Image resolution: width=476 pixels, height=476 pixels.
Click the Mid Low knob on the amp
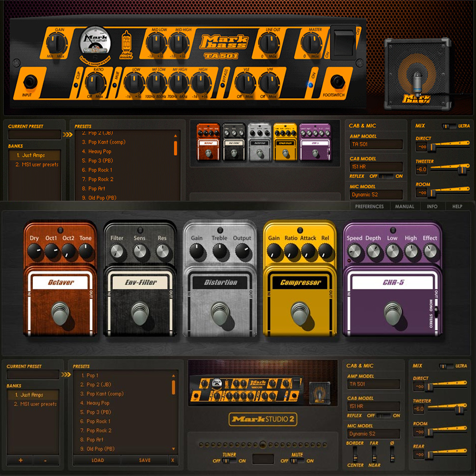(x=157, y=43)
